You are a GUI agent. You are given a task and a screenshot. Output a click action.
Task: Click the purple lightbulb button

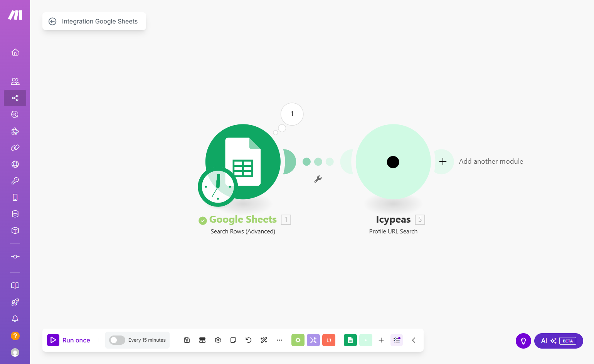(523, 341)
